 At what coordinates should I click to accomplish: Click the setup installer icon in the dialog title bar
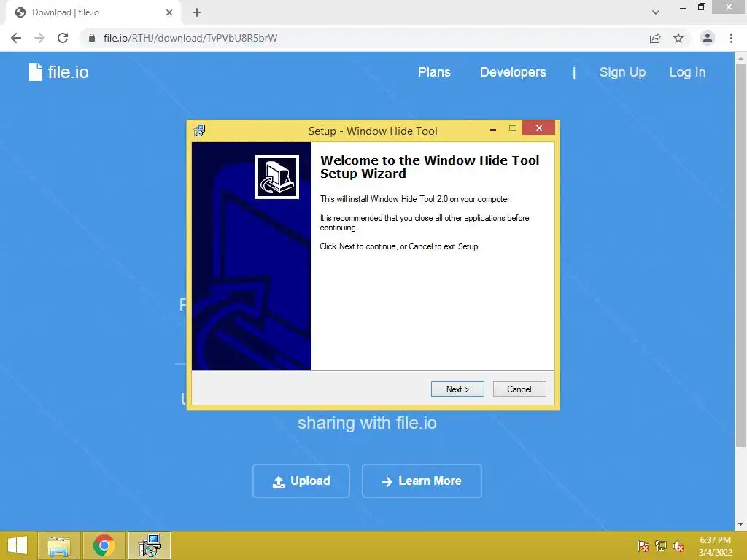click(200, 131)
